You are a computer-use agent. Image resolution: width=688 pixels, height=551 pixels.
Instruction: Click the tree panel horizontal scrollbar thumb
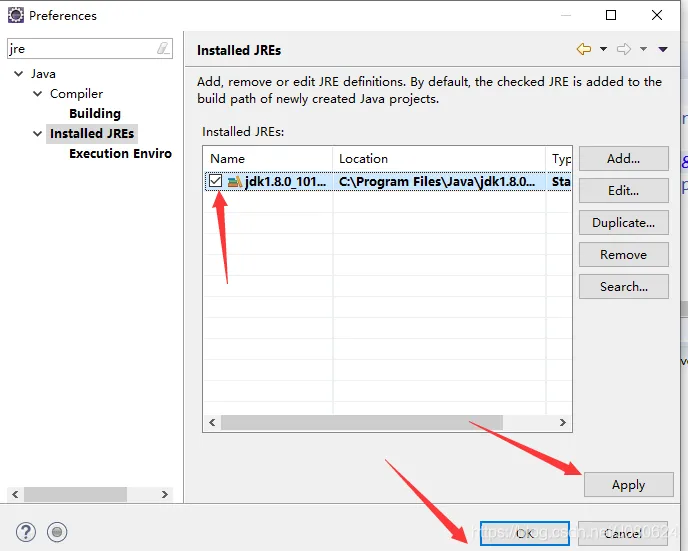coord(75,494)
